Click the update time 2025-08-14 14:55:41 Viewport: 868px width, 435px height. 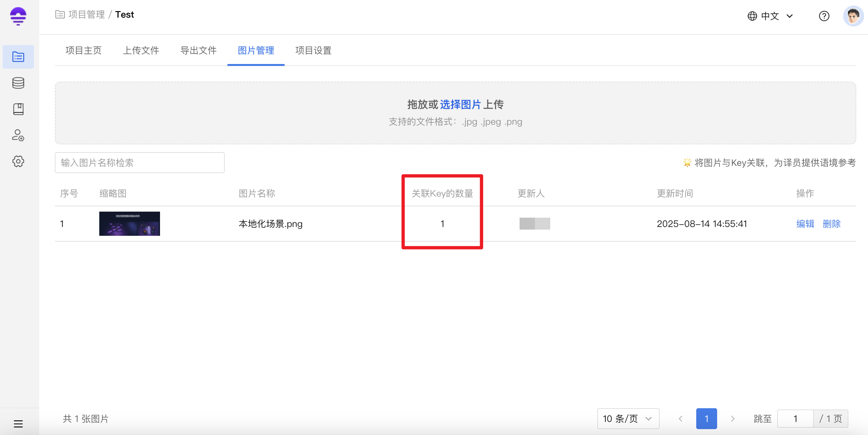[701, 224]
